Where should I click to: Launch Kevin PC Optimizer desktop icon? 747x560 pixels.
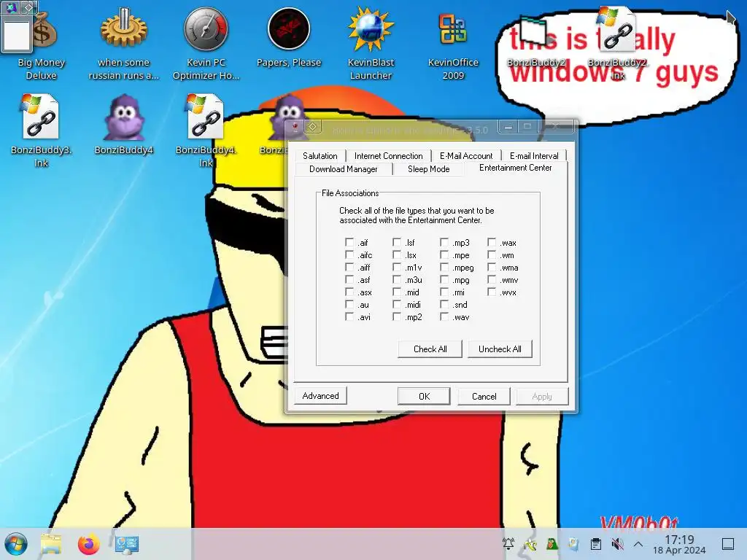pos(206,43)
